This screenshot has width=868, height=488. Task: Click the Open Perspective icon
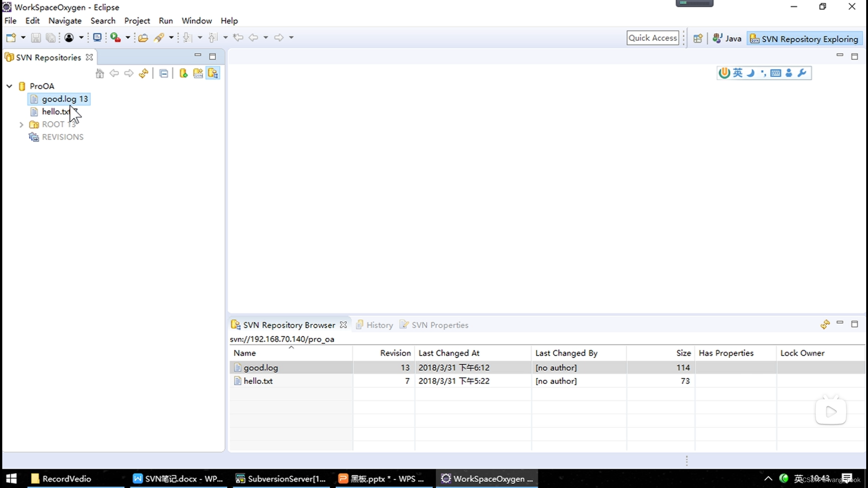pos(698,38)
